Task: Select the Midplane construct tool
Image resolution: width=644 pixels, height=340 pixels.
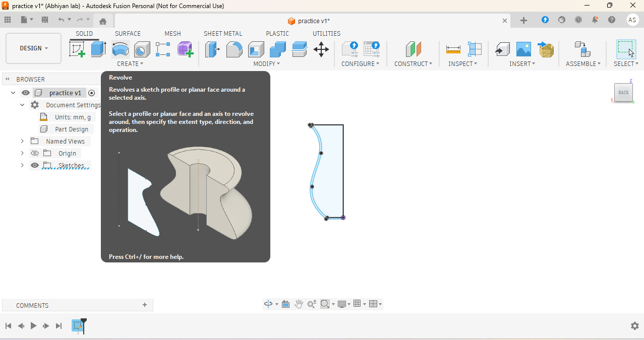Action: [414, 49]
